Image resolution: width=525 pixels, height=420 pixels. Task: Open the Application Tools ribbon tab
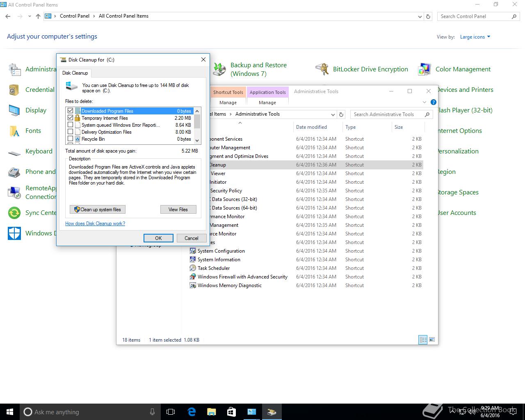pyautogui.click(x=267, y=92)
